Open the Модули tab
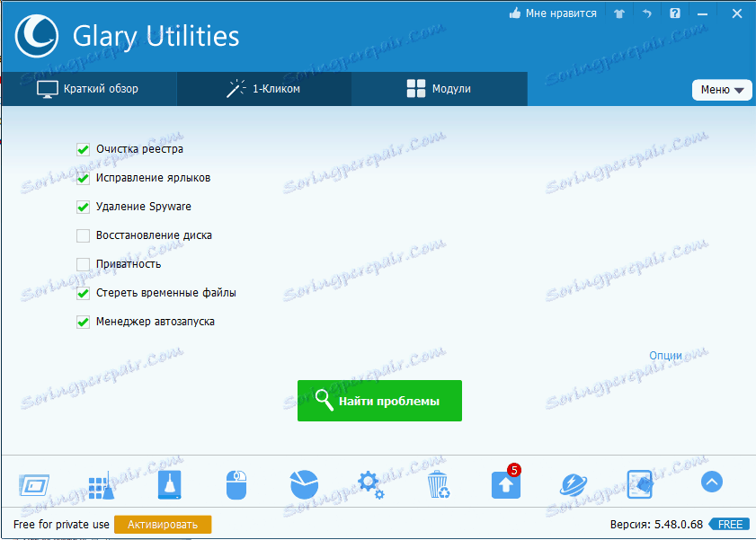756x540 pixels. click(439, 88)
